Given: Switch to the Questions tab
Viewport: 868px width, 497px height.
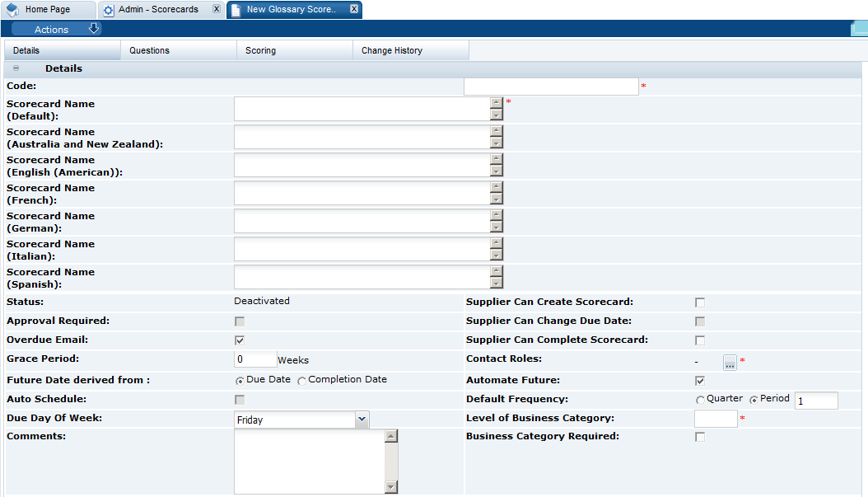Looking at the screenshot, I should point(149,49).
